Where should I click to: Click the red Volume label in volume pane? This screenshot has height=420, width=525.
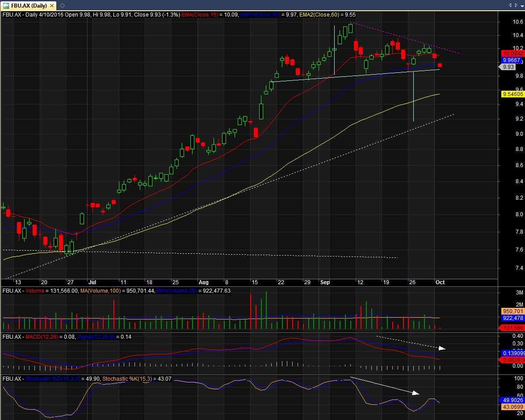[35, 291]
